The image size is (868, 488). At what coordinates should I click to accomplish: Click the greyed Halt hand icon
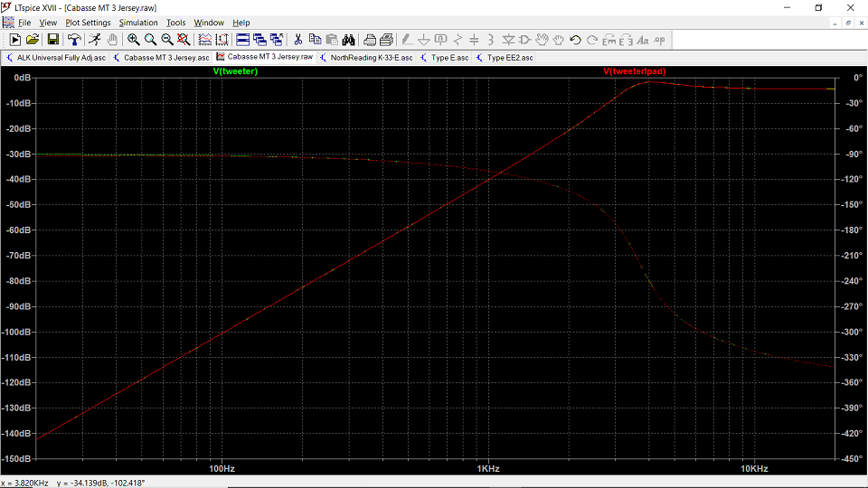[x=112, y=40]
